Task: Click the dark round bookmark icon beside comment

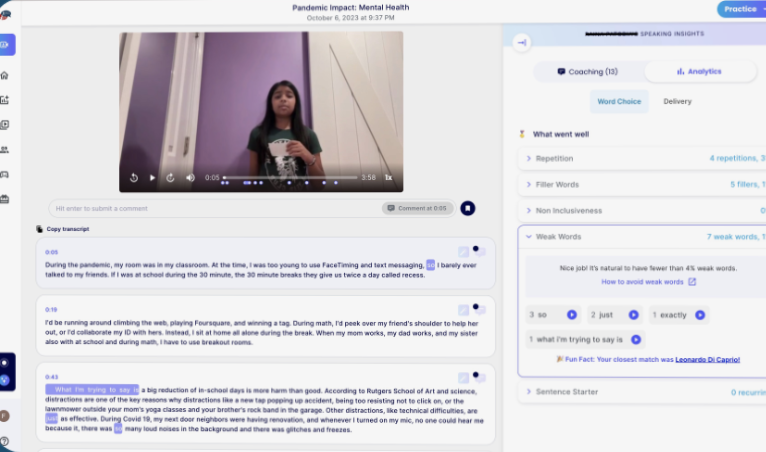Action: [467, 208]
